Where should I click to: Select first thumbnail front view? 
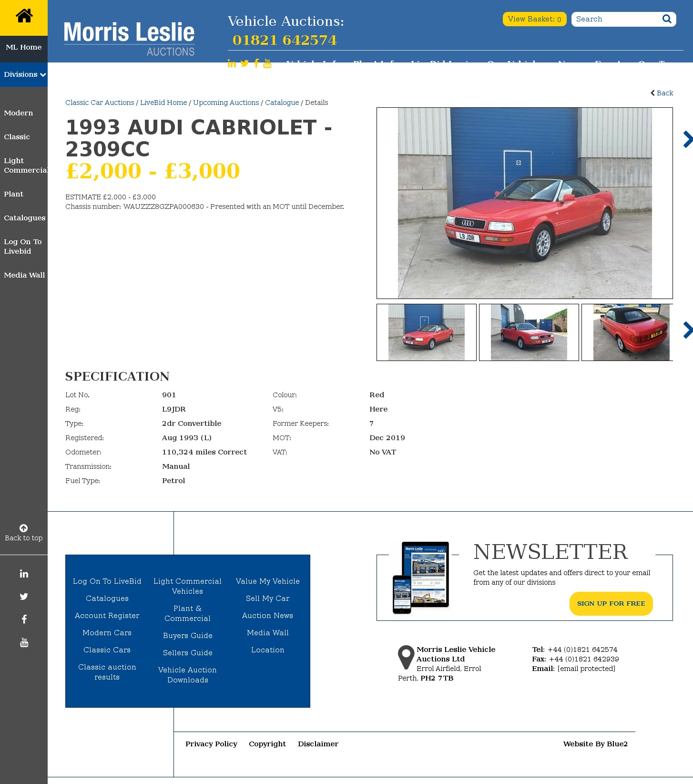coord(427,332)
